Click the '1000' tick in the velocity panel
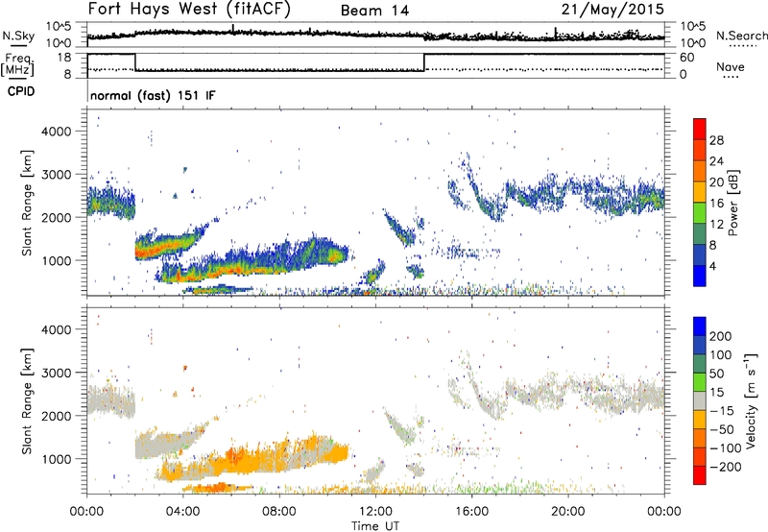This screenshot has width=768, height=532. pos(57,458)
